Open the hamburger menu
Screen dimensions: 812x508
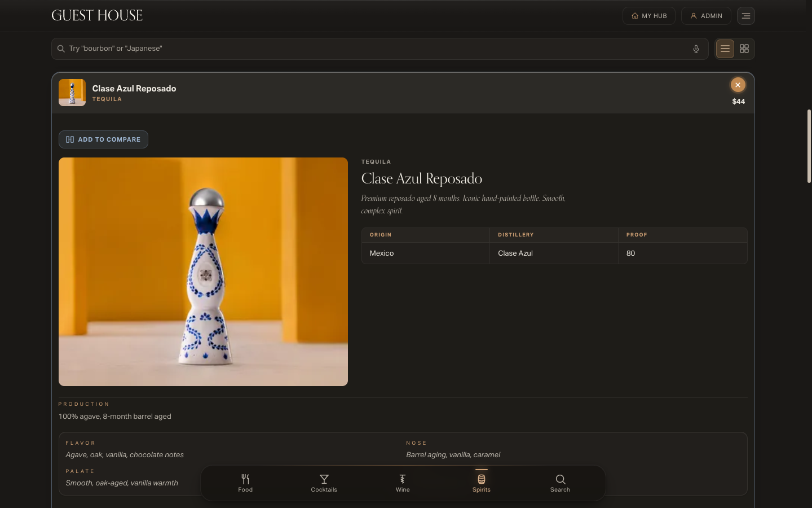746,16
